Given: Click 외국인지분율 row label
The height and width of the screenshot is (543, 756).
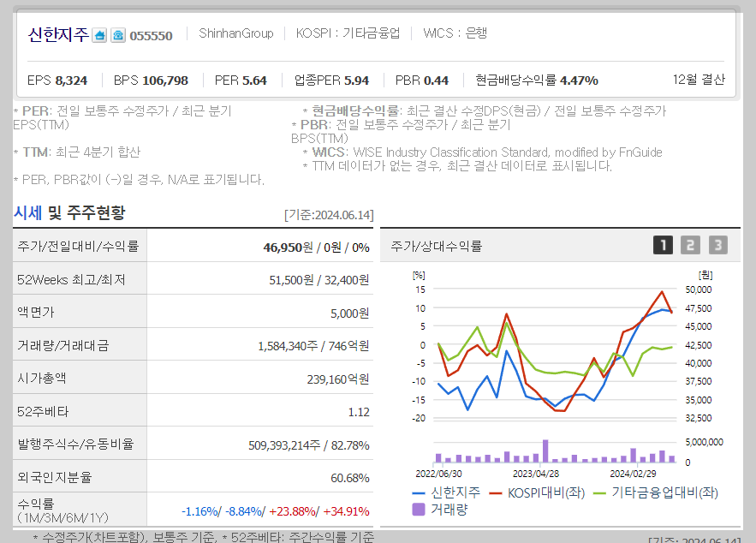Looking at the screenshot, I should point(55,477).
